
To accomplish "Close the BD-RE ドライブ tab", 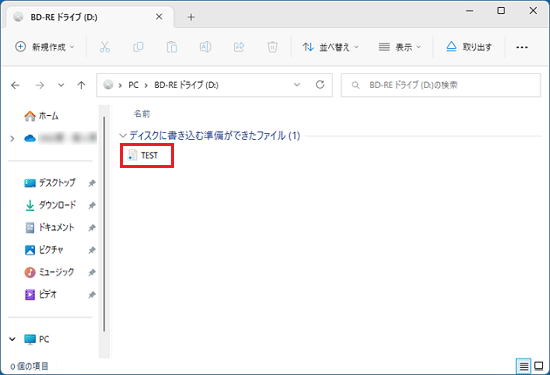I will (x=159, y=17).
